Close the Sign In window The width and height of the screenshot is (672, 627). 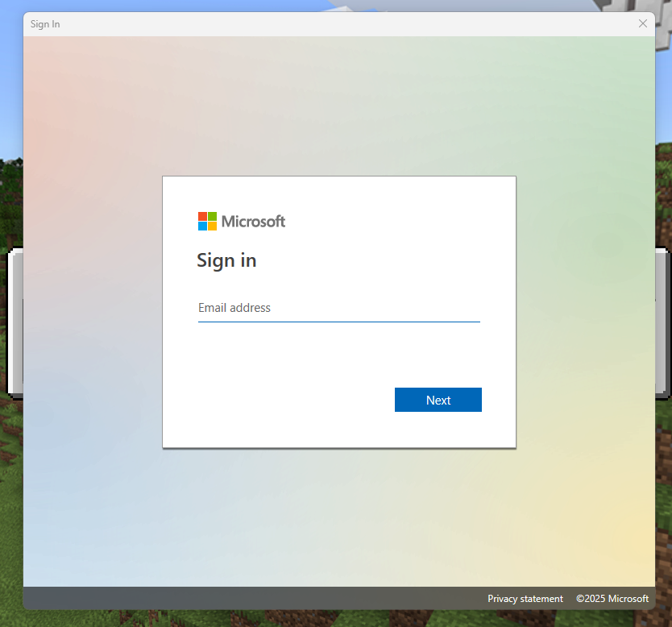click(642, 24)
